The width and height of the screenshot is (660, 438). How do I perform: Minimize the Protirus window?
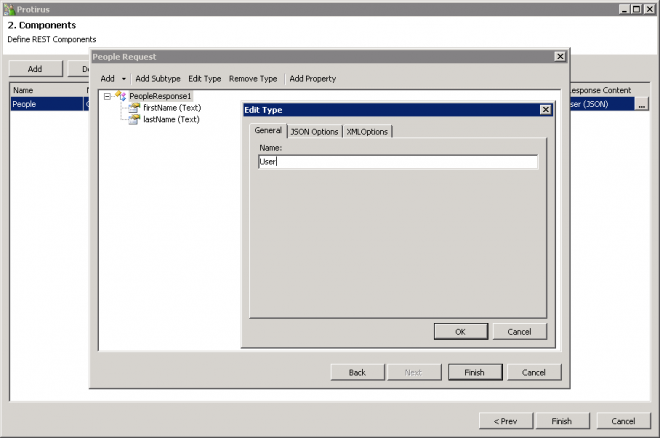pyautogui.click(x=625, y=9)
